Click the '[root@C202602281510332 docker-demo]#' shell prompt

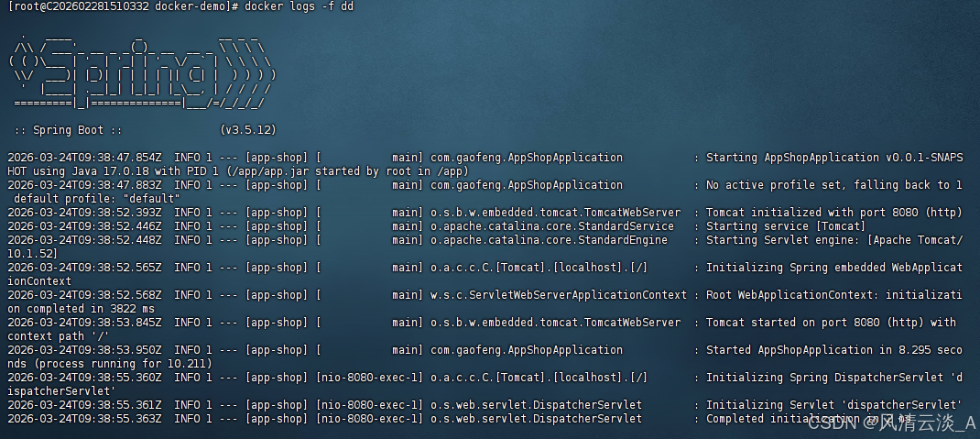click(x=123, y=6)
